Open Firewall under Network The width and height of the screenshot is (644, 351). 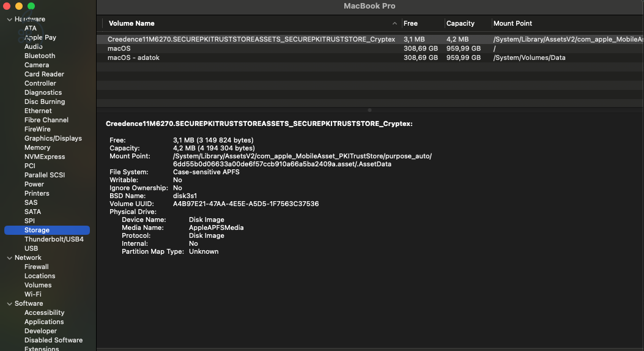click(36, 267)
